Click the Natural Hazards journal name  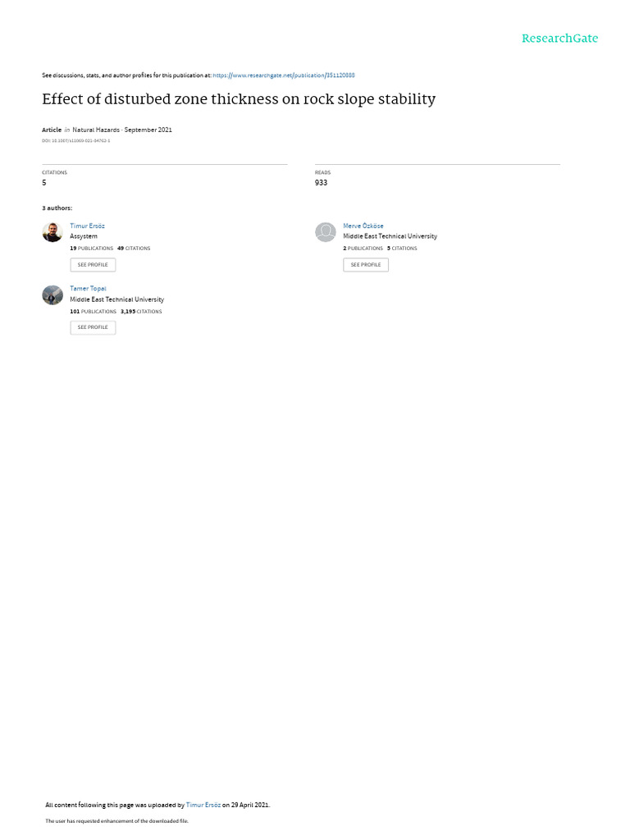point(96,130)
